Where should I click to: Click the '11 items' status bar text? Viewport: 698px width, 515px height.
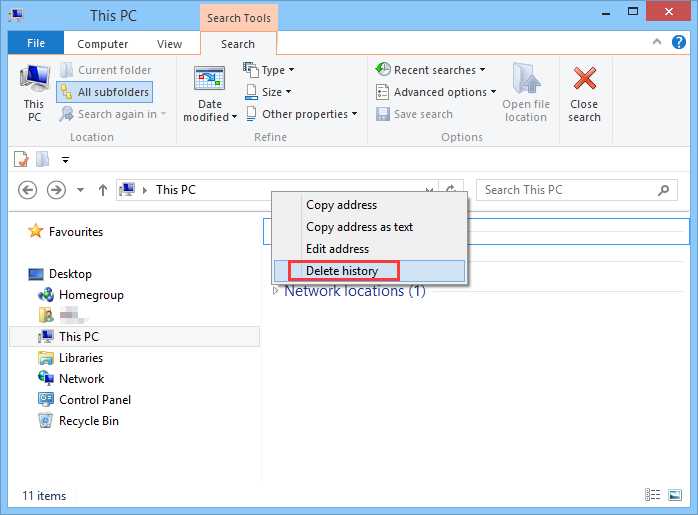(44, 495)
